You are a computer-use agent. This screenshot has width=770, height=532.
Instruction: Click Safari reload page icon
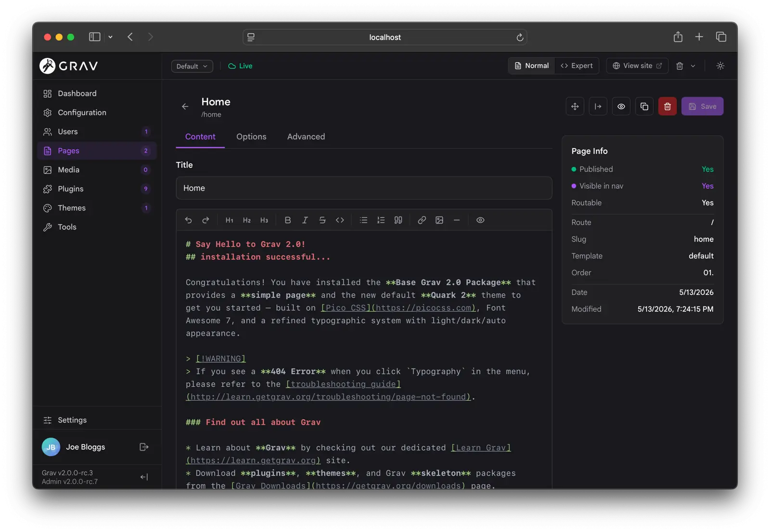pyautogui.click(x=520, y=38)
